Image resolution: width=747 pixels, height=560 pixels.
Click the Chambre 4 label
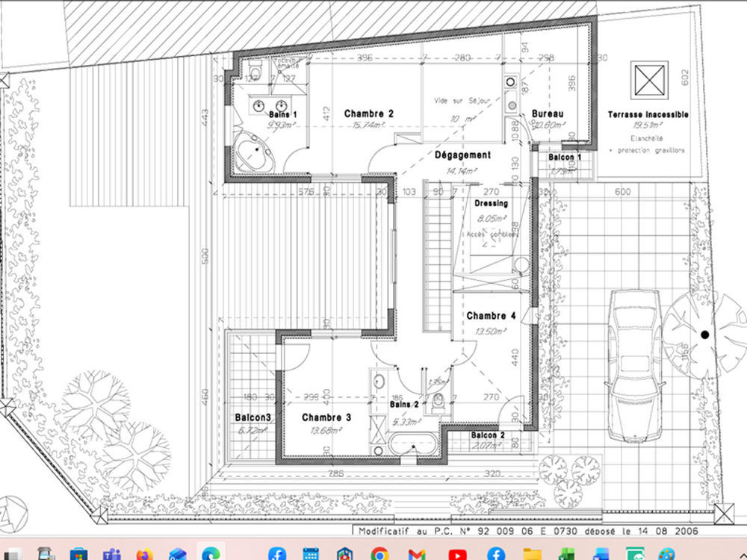490,316
